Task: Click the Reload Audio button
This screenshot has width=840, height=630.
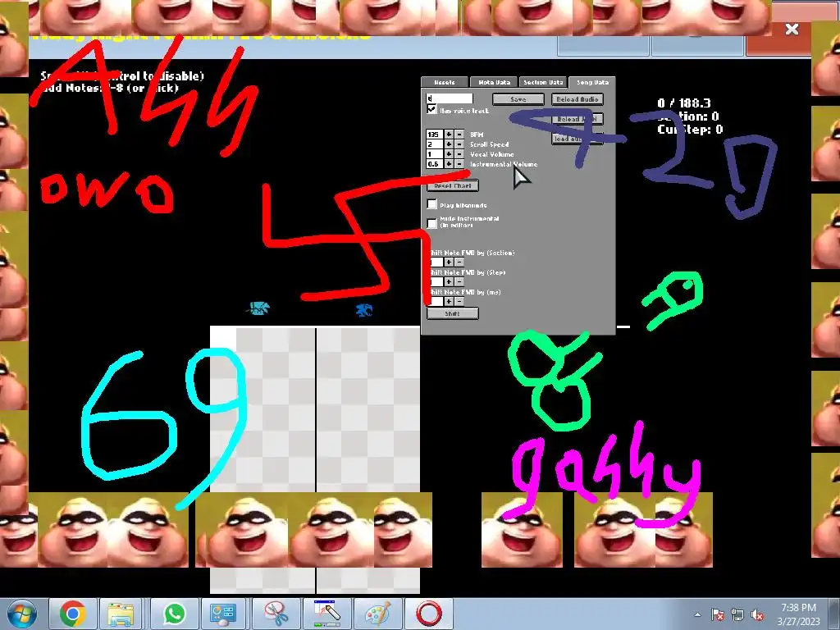Action: coord(577,99)
